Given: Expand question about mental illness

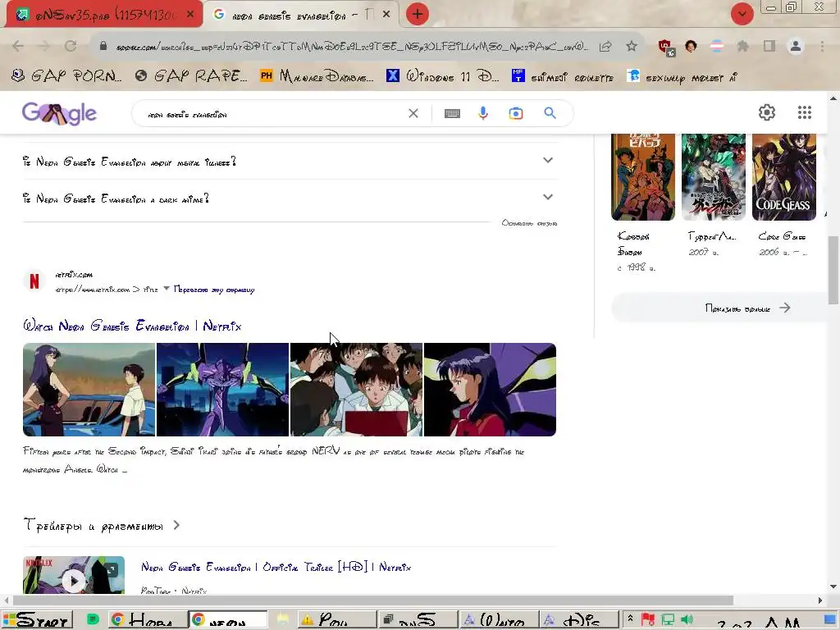Looking at the screenshot, I should (290, 161).
